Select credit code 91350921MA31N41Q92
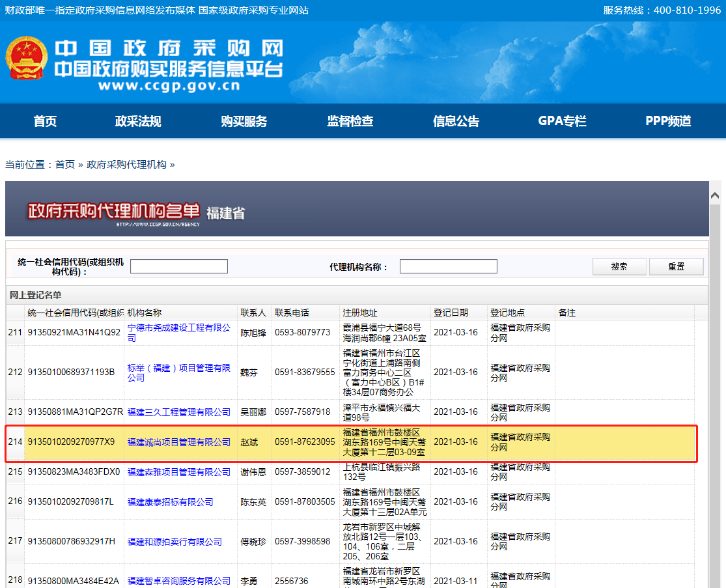Screen dimensions: 726x588 (x=74, y=333)
